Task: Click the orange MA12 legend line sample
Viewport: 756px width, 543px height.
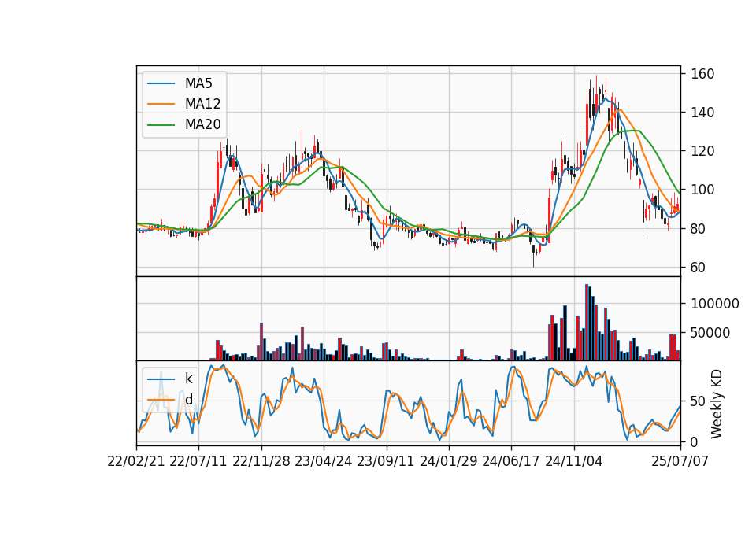Action: point(161,104)
